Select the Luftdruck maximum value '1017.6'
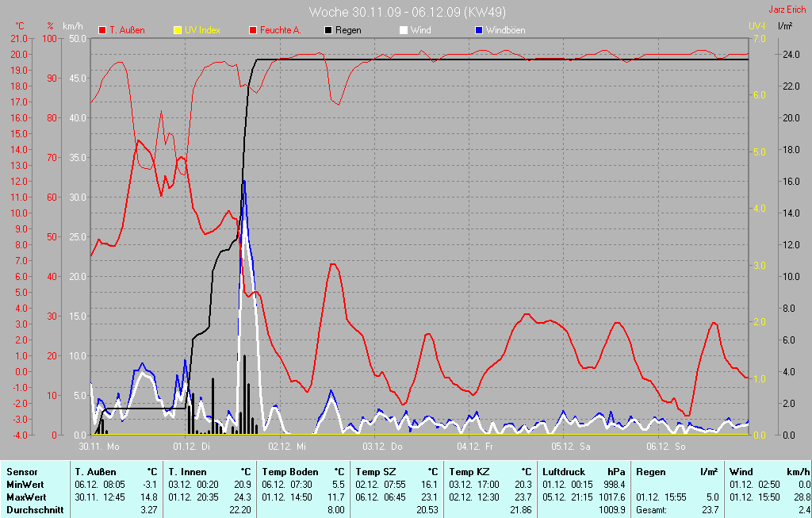Viewport: 812px width, 518px height. tap(612, 497)
